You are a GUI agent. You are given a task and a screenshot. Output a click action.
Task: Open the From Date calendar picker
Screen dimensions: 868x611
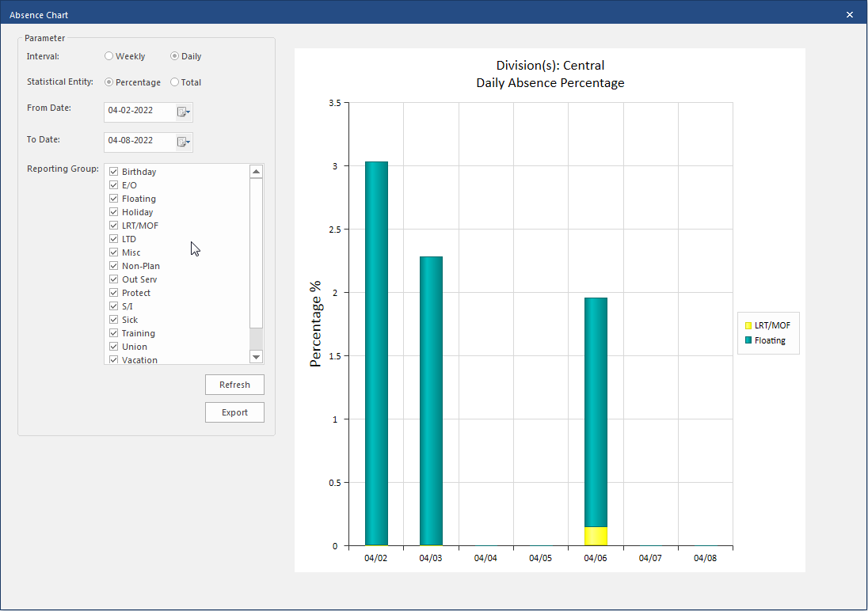pyautogui.click(x=183, y=112)
